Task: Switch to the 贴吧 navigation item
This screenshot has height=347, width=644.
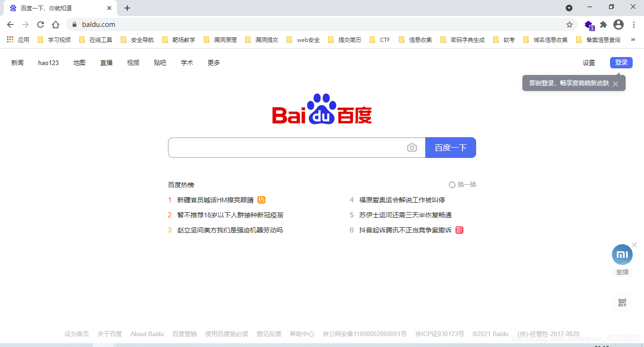Action: point(160,62)
